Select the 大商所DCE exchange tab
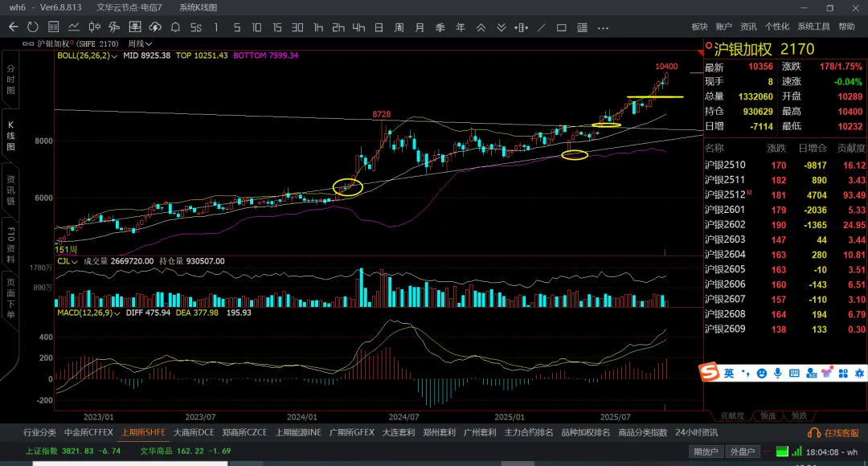868x466 pixels. (x=193, y=433)
